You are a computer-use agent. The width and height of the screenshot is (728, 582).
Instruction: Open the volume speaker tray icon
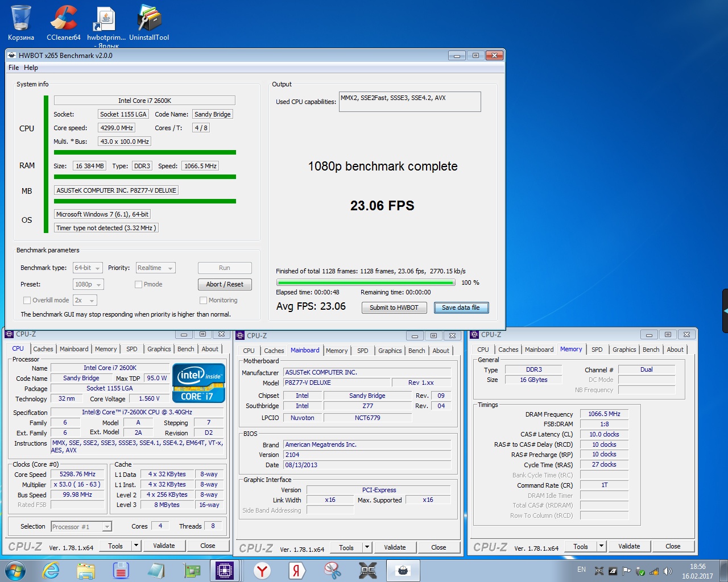668,571
